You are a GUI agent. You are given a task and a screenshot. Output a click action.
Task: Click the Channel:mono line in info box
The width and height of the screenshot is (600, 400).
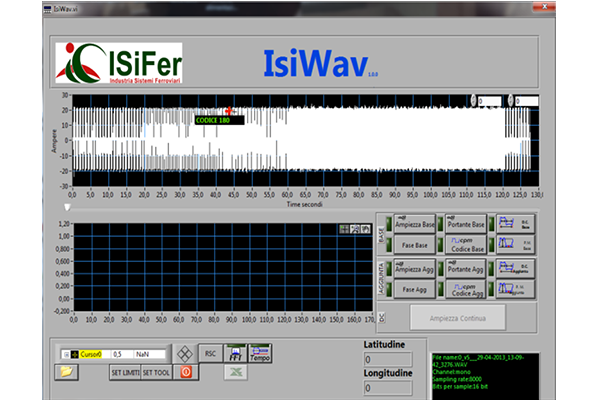click(x=452, y=372)
